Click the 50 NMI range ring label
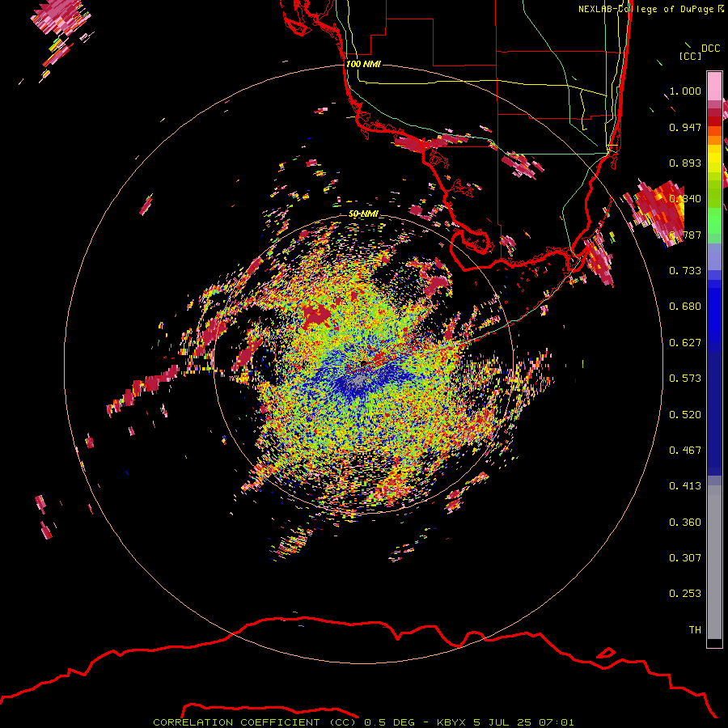Viewport: 728px width, 728px height. pos(363,214)
